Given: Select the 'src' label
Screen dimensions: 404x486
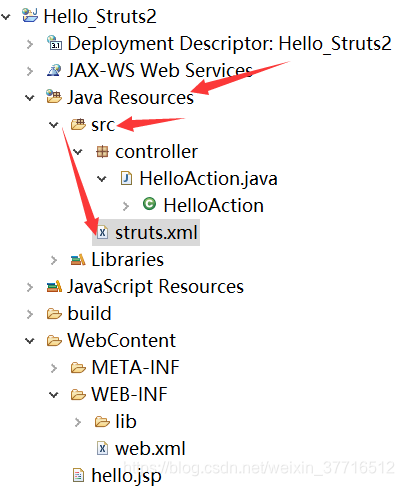Looking at the screenshot, I should coord(103,125).
